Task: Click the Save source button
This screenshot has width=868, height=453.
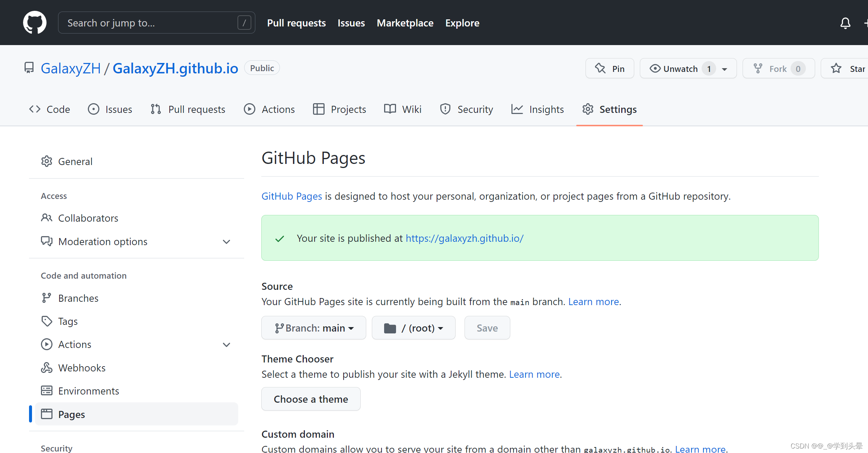Action: click(x=487, y=328)
